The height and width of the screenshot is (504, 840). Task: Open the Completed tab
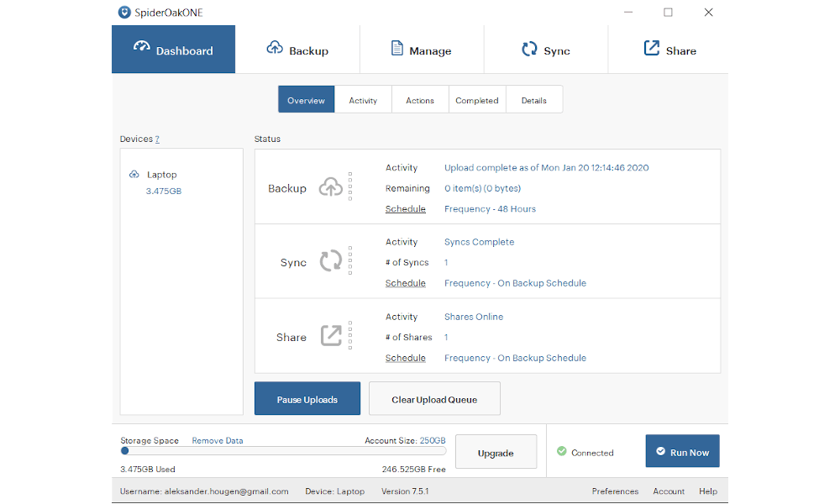pyautogui.click(x=477, y=99)
